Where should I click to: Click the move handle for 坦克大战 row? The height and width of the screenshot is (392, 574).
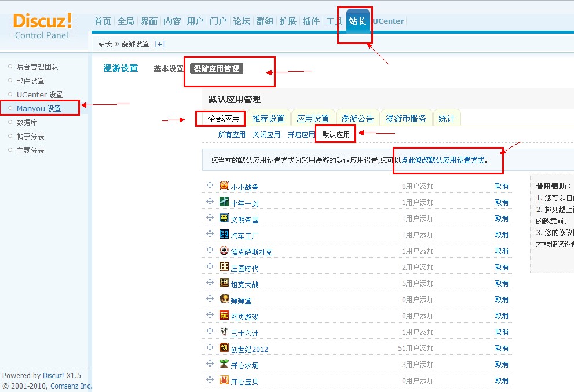click(x=210, y=283)
